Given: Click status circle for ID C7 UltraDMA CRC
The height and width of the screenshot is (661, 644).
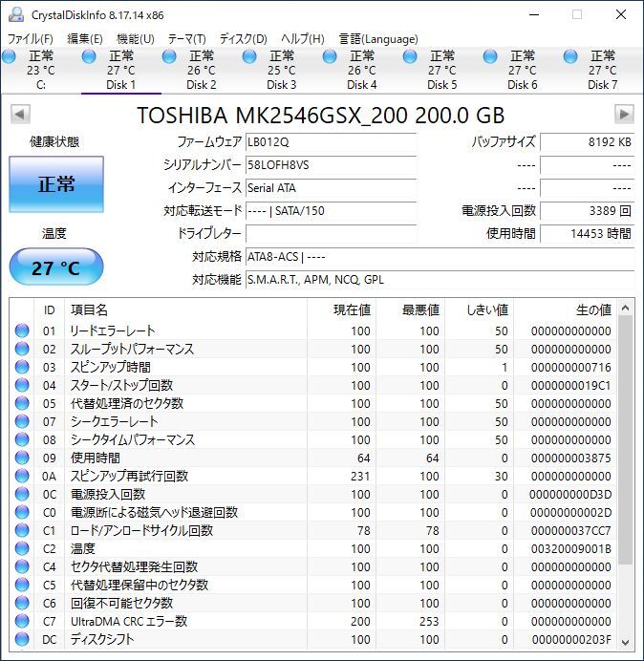Looking at the screenshot, I should point(22,621).
